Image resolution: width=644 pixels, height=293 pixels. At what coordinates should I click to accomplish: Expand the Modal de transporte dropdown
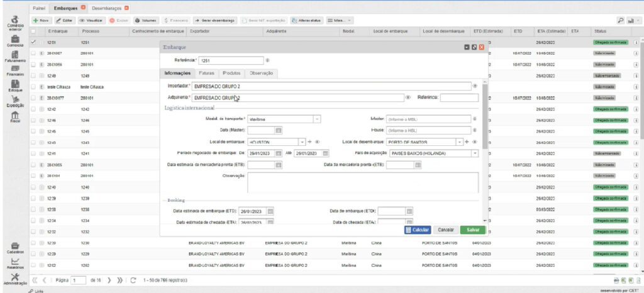[316, 118]
